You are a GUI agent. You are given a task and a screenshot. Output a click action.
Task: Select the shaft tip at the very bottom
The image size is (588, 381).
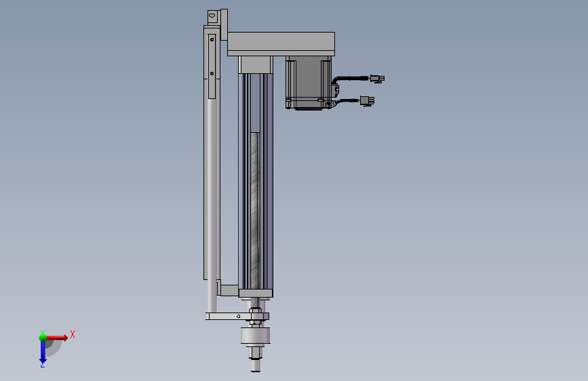click(x=256, y=365)
